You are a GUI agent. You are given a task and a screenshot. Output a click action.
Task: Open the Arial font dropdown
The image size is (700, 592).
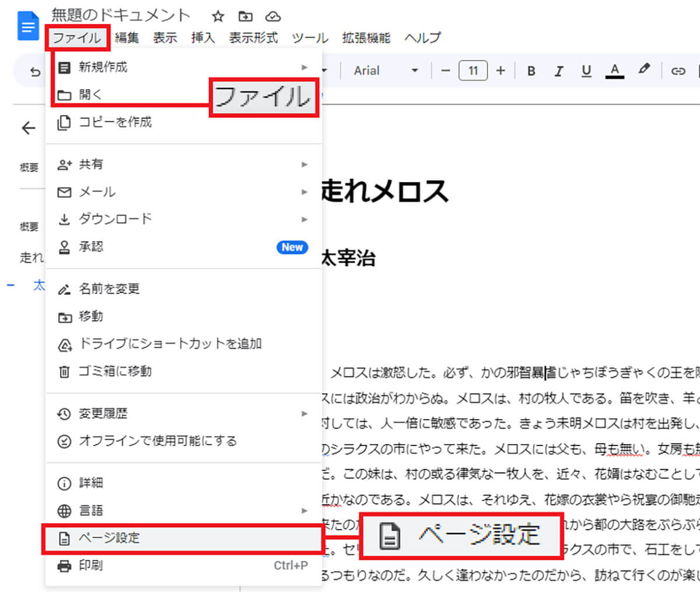(386, 71)
